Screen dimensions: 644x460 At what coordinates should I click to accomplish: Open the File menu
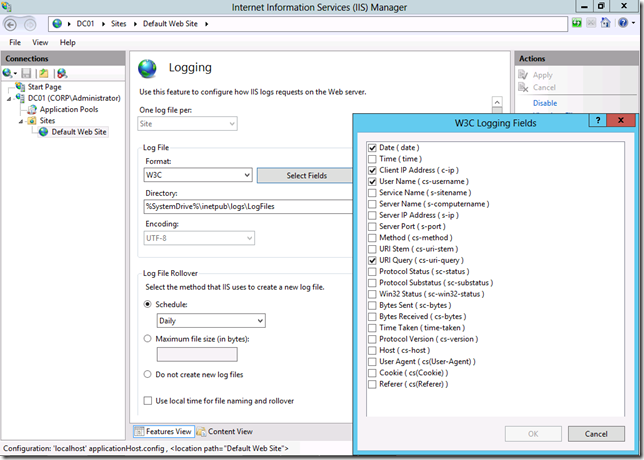pos(15,42)
